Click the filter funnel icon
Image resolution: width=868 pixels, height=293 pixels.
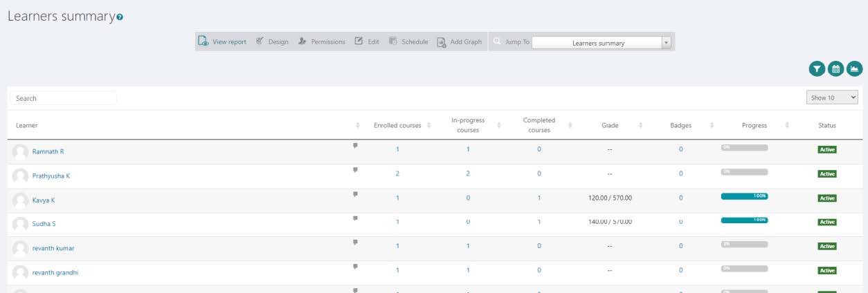817,68
